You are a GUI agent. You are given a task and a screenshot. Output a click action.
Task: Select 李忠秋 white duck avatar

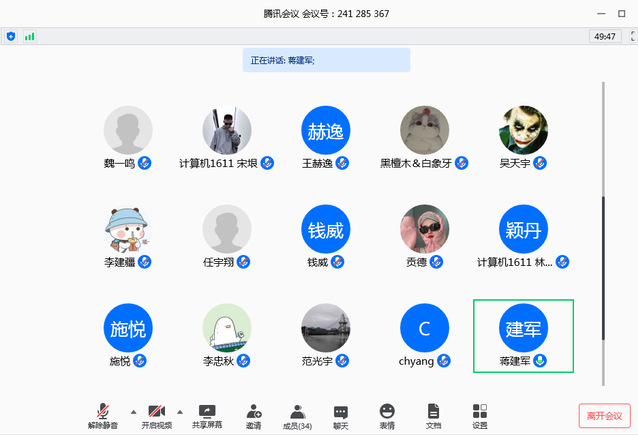[x=227, y=328]
